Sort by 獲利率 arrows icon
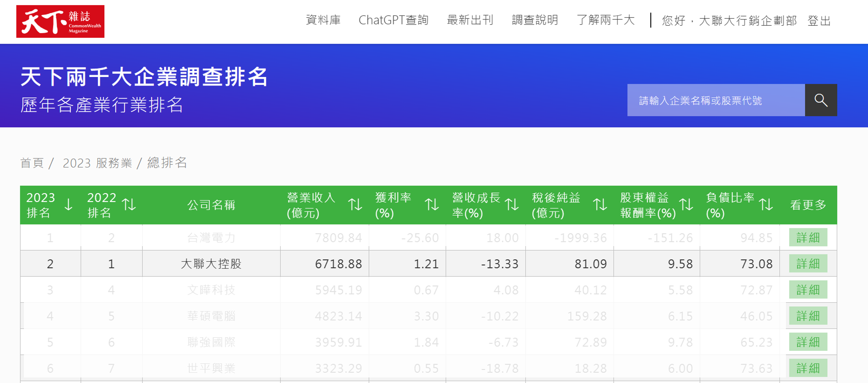The width and height of the screenshot is (868, 383). point(432,205)
